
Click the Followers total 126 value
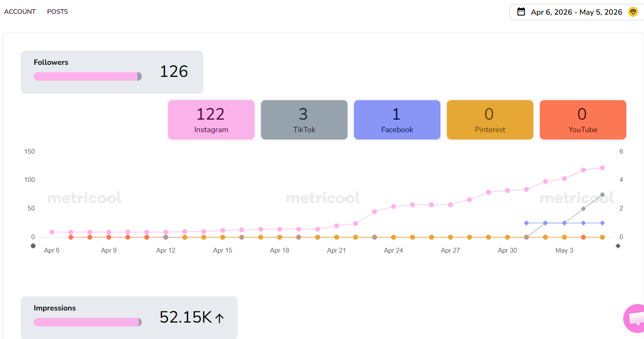(174, 72)
